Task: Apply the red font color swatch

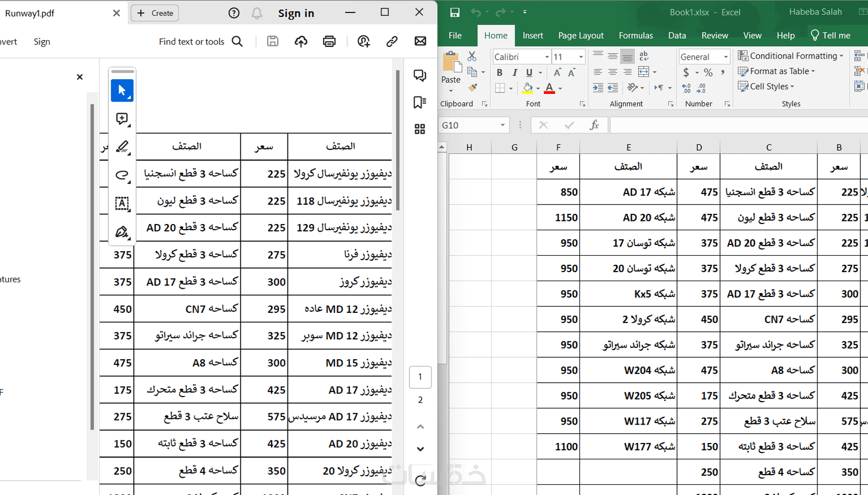Action: 549,88
